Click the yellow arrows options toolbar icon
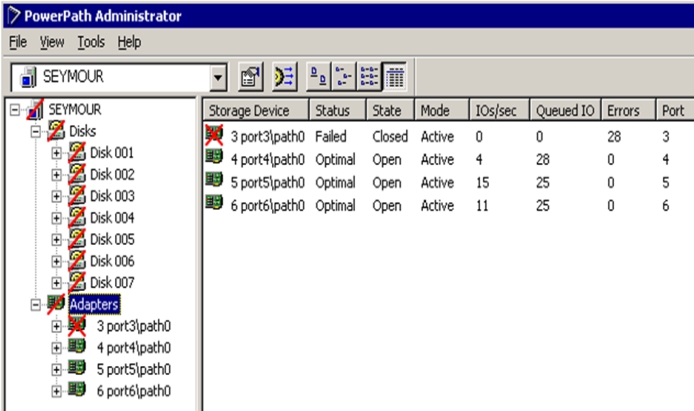Viewport: 694px width, 411px height. point(284,77)
